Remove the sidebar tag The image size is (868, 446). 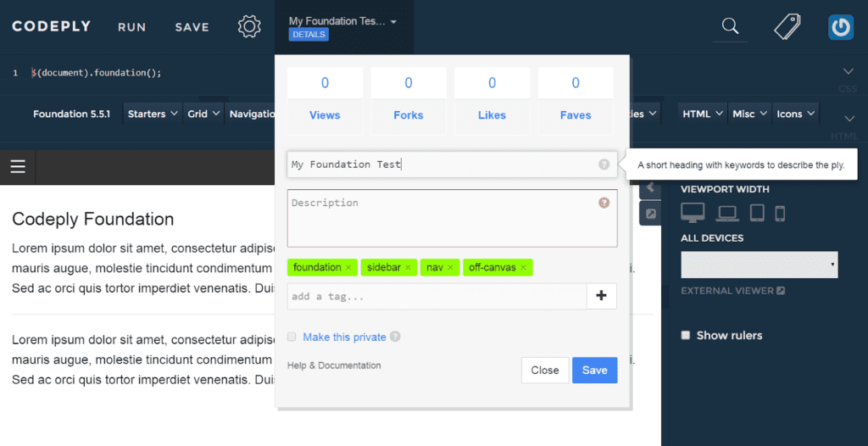tap(408, 268)
